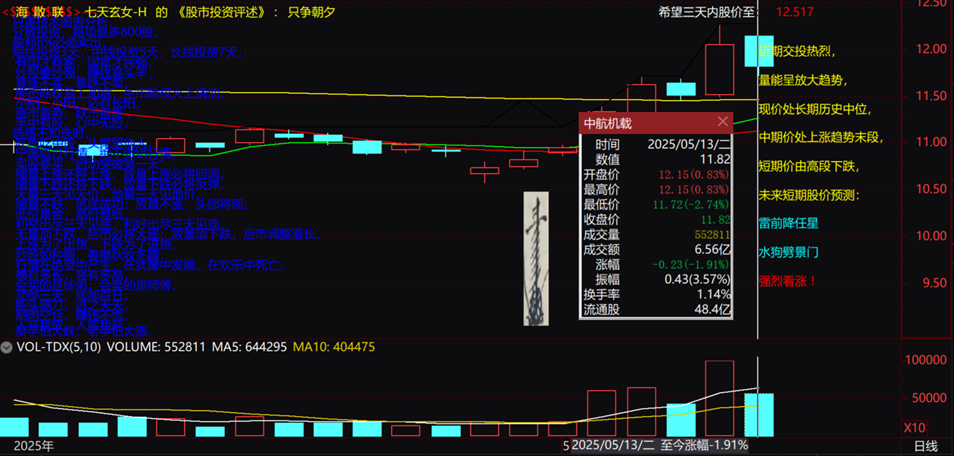Click the 希望三天内股价至 label

click(708, 12)
